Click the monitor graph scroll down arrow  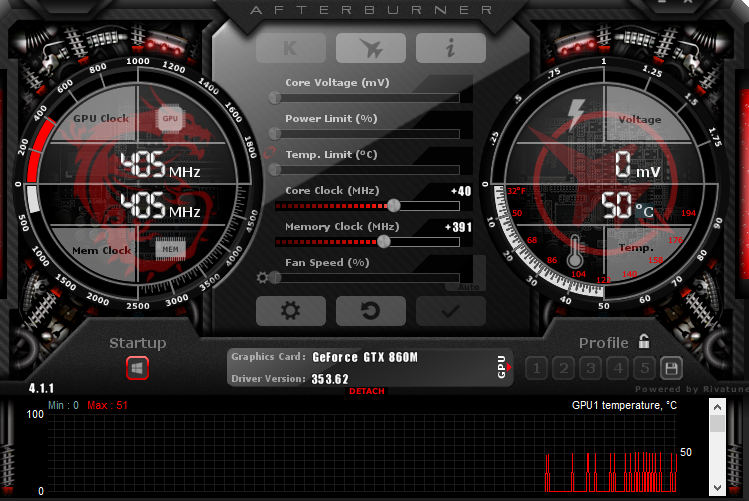(x=717, y=488)
